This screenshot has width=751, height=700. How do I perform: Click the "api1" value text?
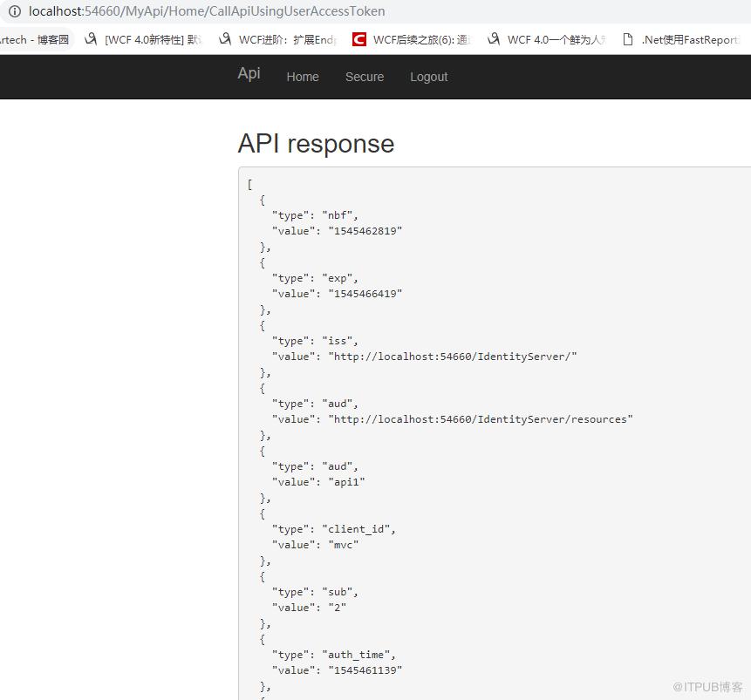click(x=346, y=482)
